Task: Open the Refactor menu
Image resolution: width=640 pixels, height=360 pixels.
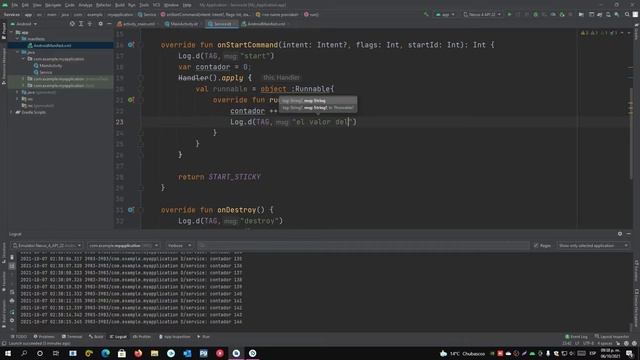Action: click(103, 5)
